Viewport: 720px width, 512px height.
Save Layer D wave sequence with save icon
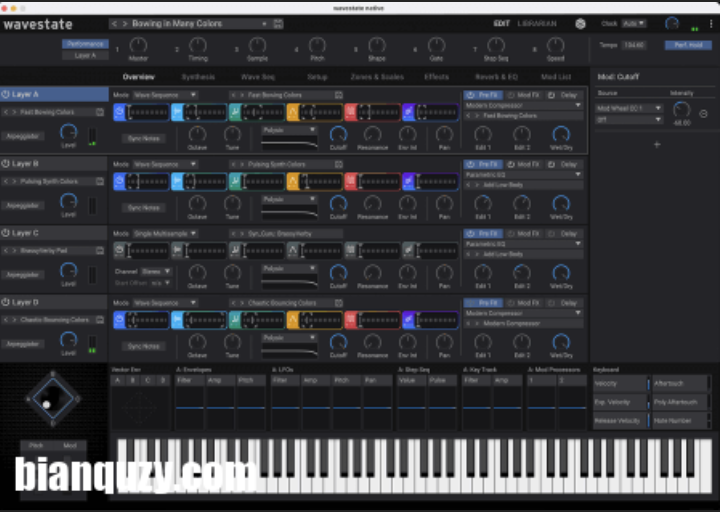pyautogui.click(x=338, y=303)
